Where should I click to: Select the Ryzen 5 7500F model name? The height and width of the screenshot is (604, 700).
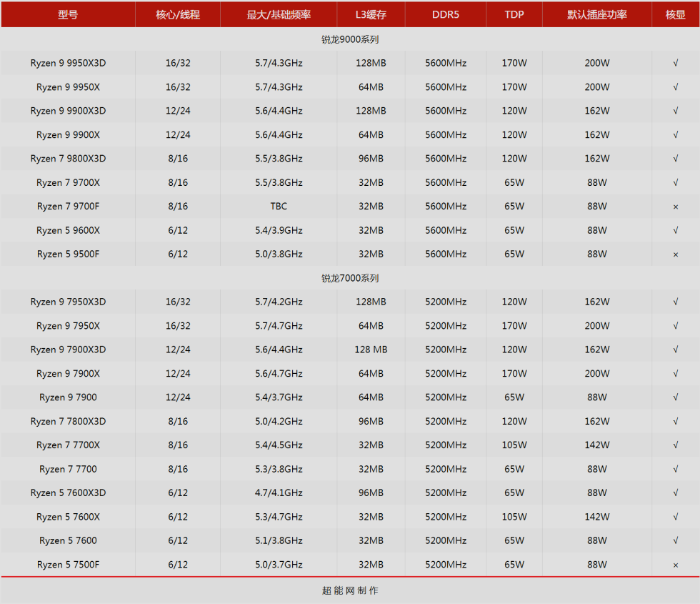point(68,565)
